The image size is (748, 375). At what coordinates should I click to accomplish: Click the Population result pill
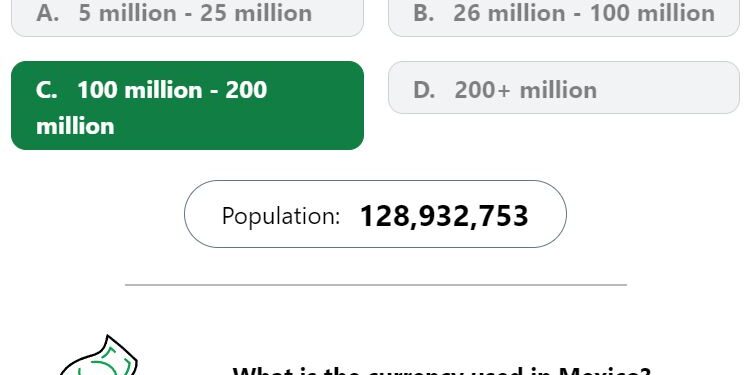(375, 214)
